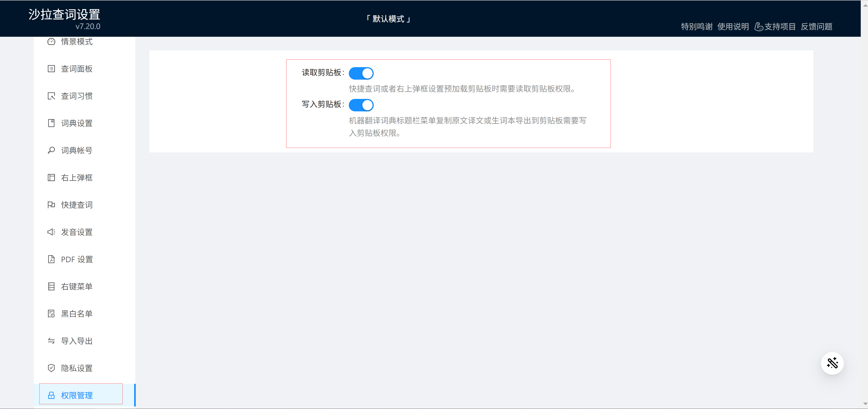Click the shield icon beside 隐私设置

tap(51, 368)
